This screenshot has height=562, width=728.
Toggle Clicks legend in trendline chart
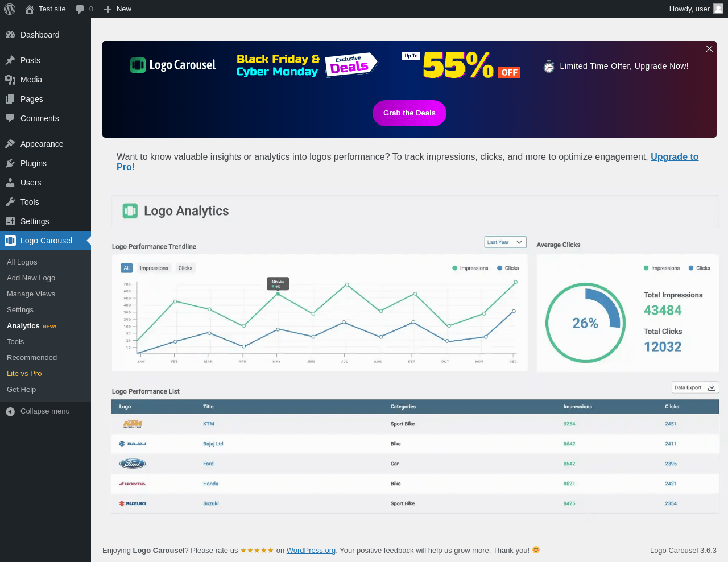[508, 268]
